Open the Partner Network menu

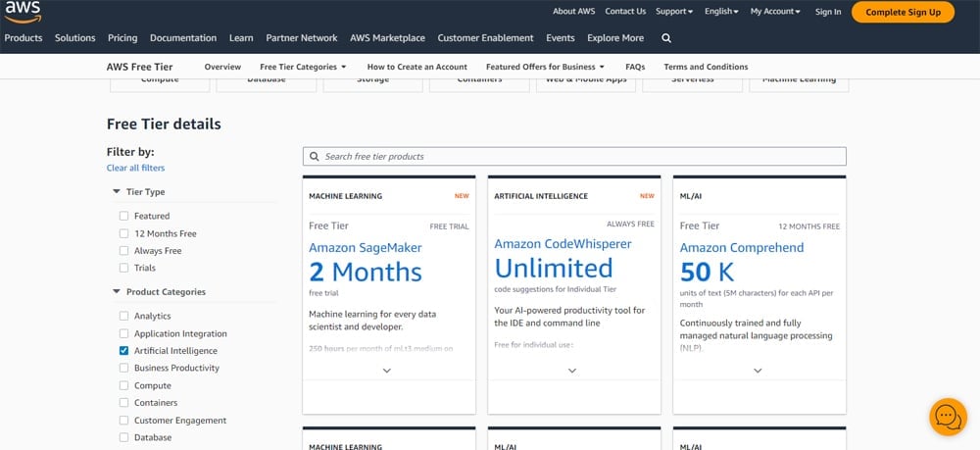[302, 38]
